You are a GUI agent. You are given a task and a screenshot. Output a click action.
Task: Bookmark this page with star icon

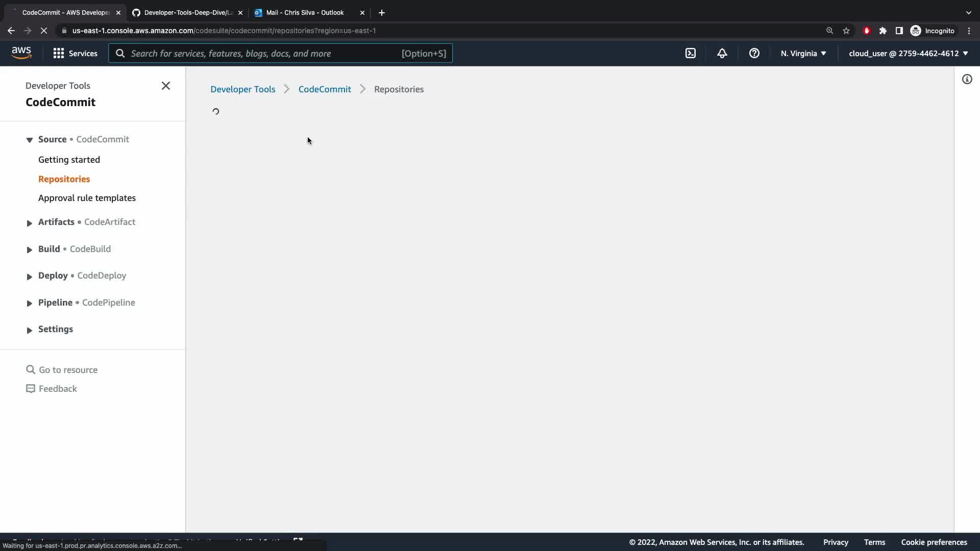tap(846, 31)
